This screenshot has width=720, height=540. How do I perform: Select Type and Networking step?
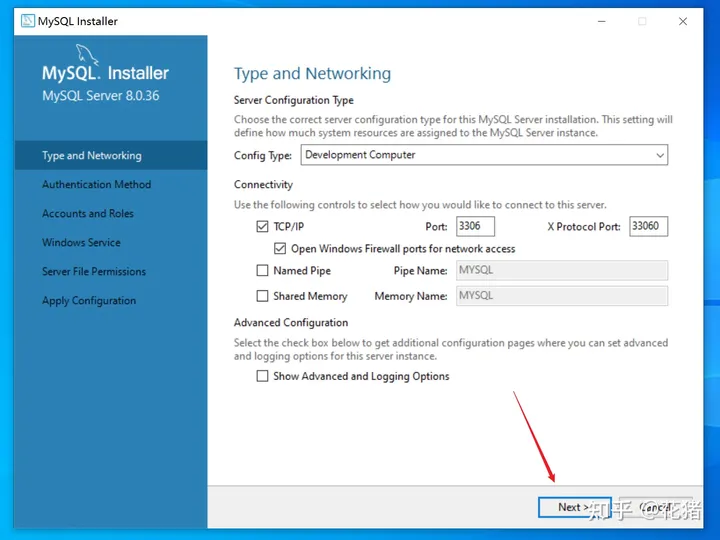point(111,155)
